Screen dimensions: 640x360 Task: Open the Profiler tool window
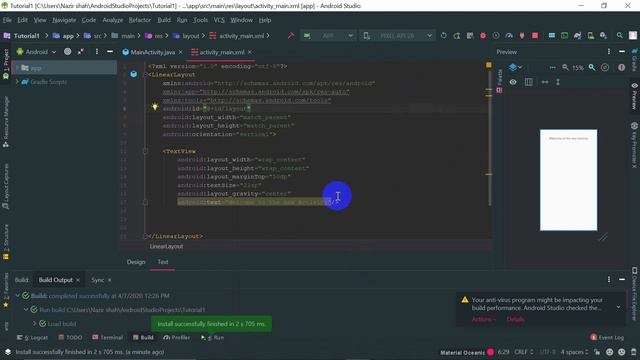(x=177, y=338)
